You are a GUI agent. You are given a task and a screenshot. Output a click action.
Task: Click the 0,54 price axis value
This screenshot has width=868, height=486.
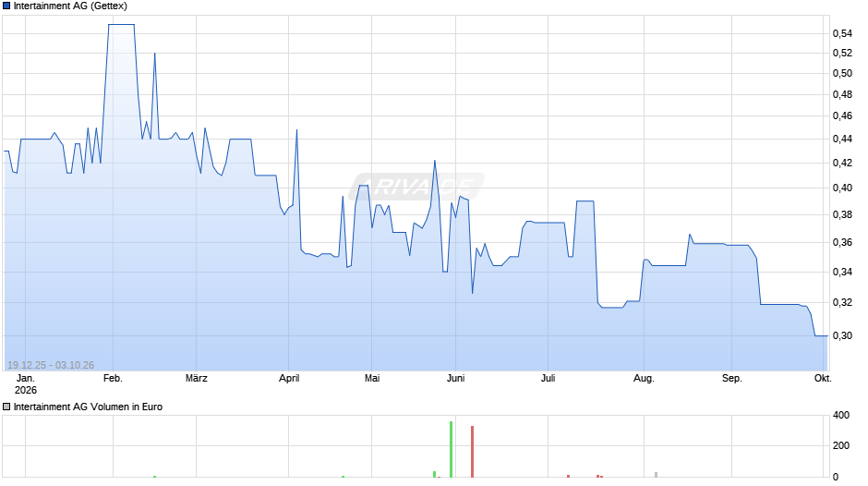[842, 34]
